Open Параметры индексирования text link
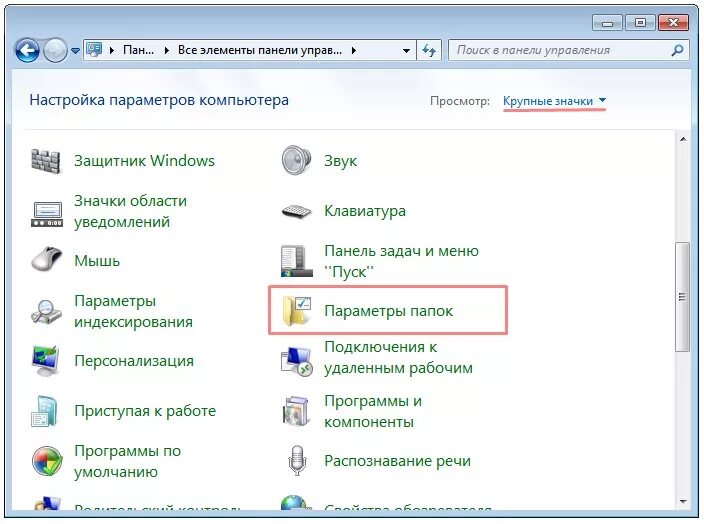This screenshot has height=524, width=704. (133, 311)
